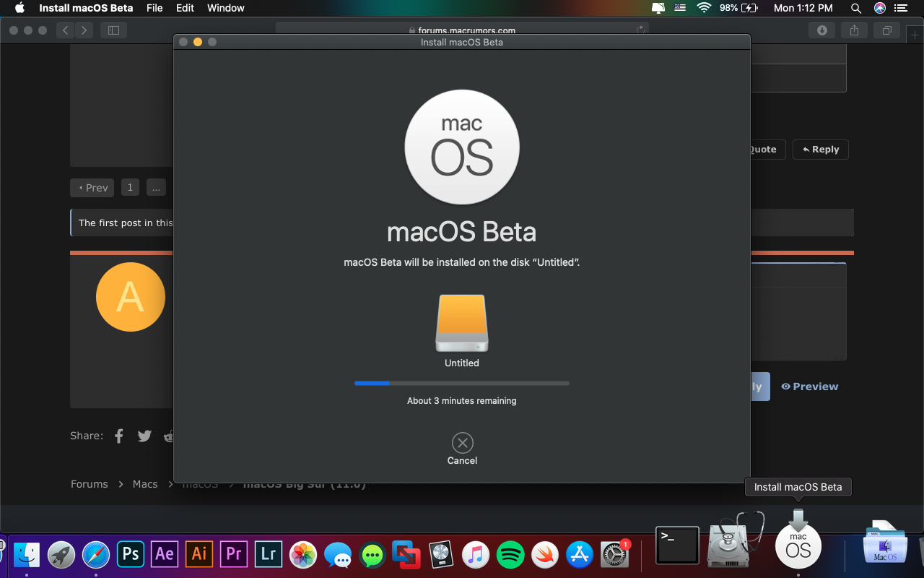This screenshot has width=924, height=578.
Task: Open iTunes from the Dock
Action: pos(476,554)
